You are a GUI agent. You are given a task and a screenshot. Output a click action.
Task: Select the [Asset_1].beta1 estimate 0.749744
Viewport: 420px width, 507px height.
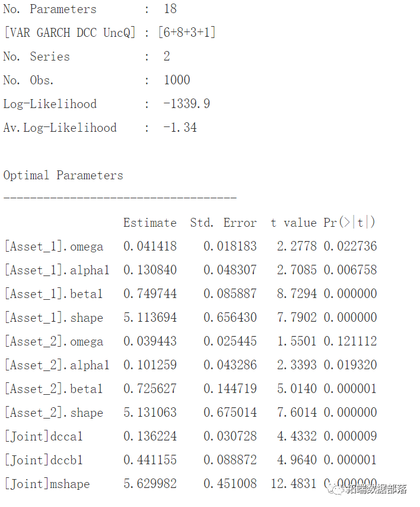coord(149,294)
